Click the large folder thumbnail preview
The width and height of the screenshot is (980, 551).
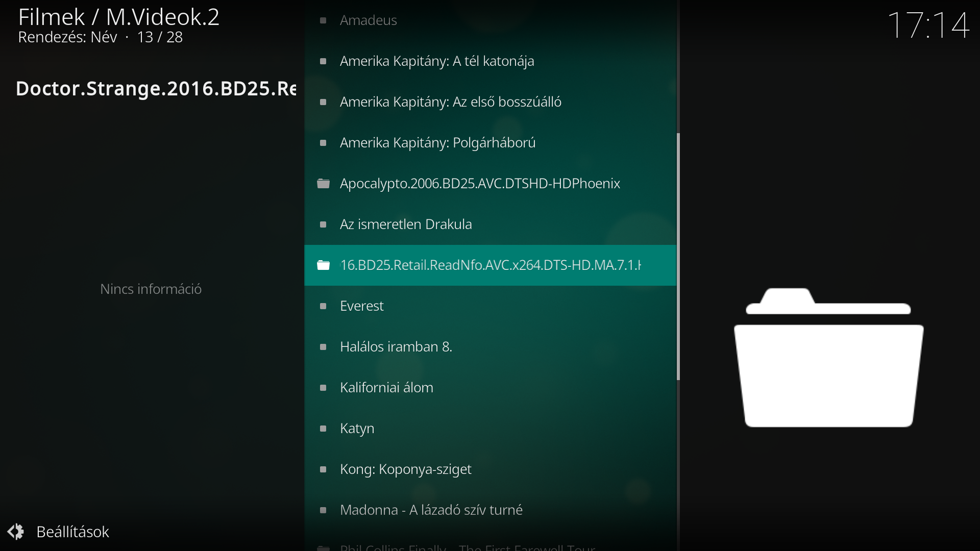tap(828, 357)
